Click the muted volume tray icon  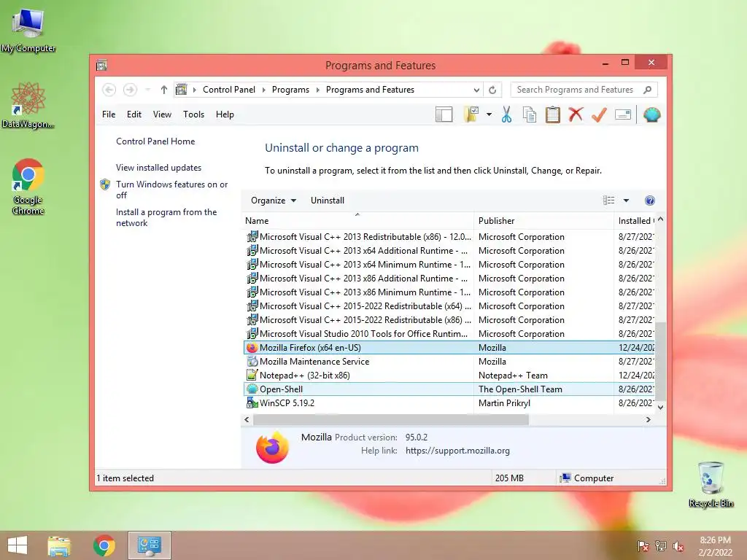(x=678, y=546)
